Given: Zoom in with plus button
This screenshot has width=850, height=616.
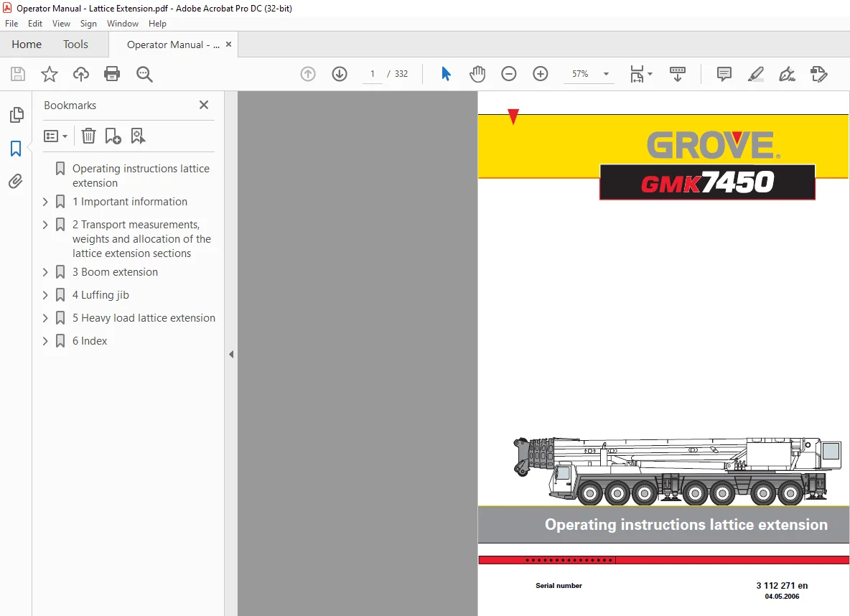Looking at the screenshot, I should (x=541, y=74).
